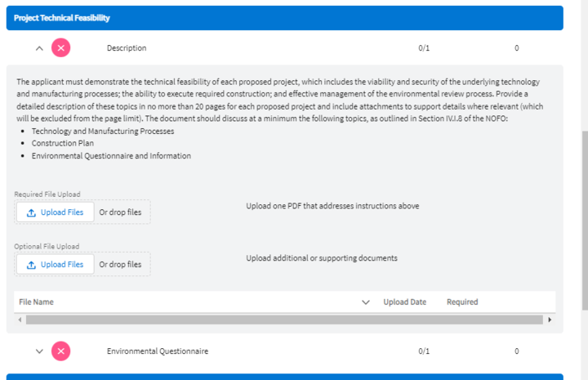Click the page's vertical scrollbar
The image size is (588, 380).
(583, 221)
